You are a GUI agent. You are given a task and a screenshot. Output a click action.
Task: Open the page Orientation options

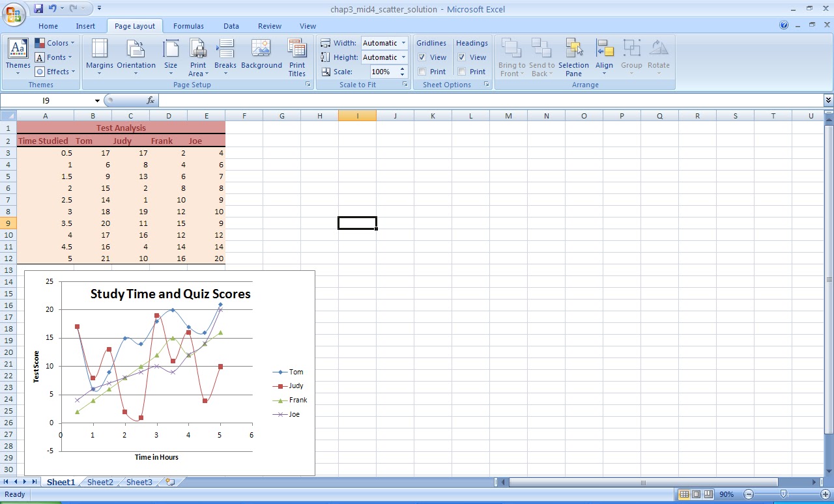tap(136, 57)
